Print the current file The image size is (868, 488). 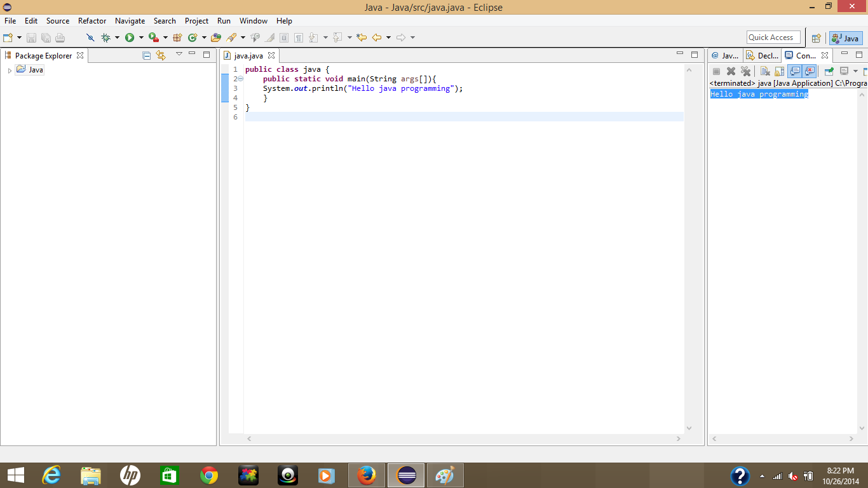tap(59, 37)
